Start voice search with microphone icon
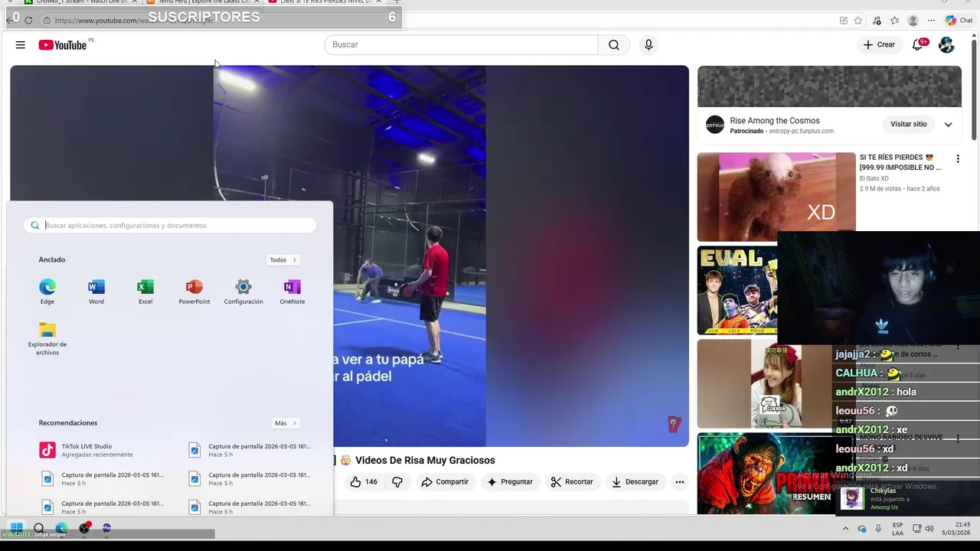980x551 pixels. [x=648, y=45]
